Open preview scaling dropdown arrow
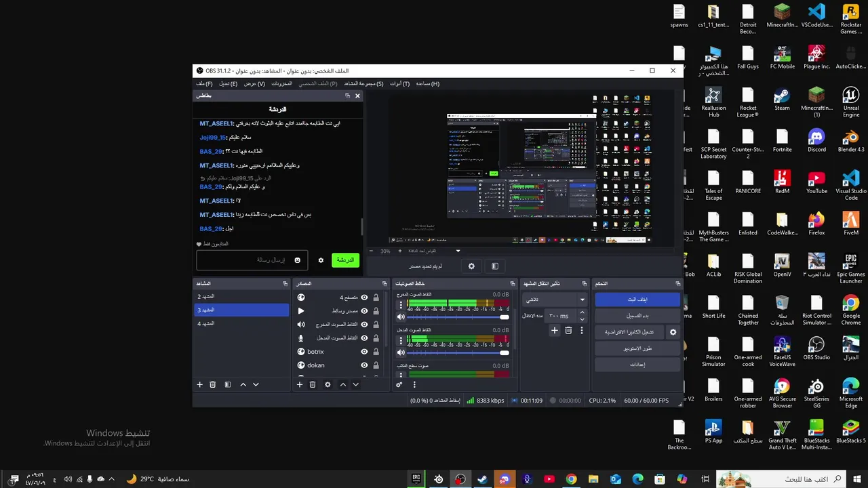Image resolution: width=868 pixels, height=488 pixels. pos(458,251)
